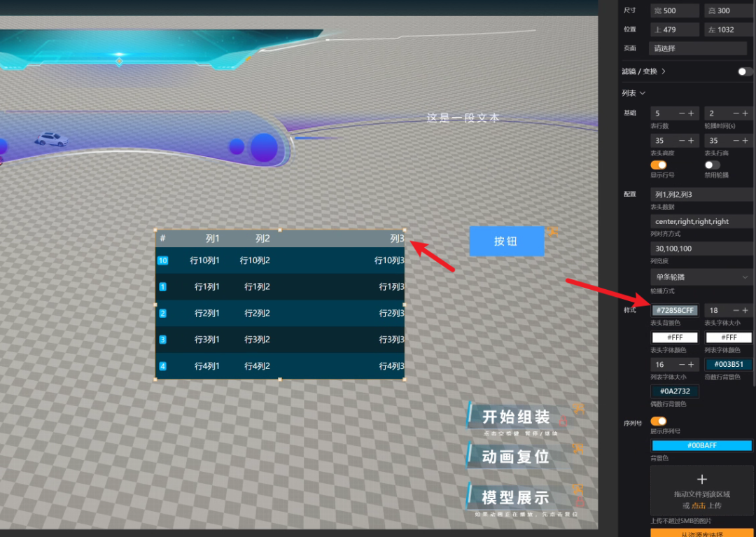
Task: Click the red lock icon on 模型展示
Action: 580,502
